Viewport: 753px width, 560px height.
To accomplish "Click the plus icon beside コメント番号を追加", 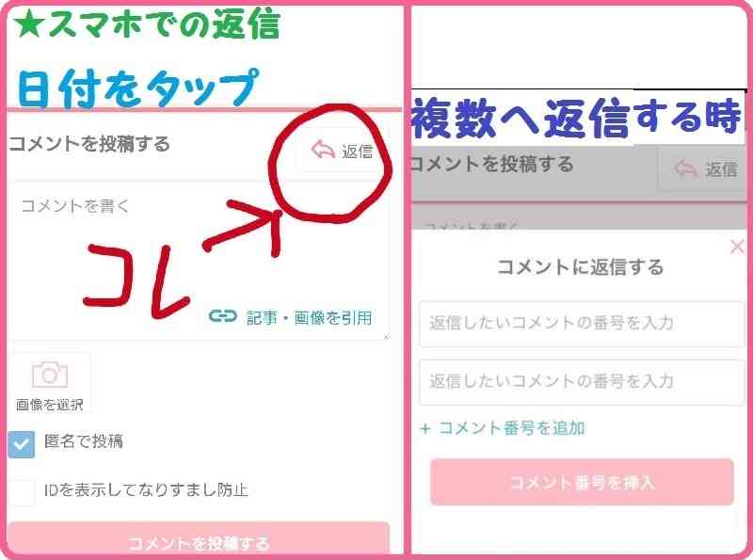I will pyautogui.click(x=425, y=428).
